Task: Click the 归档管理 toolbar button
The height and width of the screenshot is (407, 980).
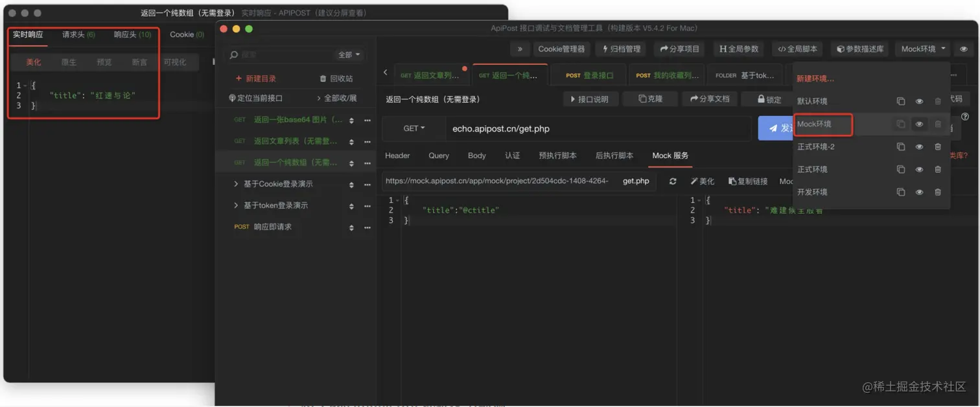Action: point(621,49)
